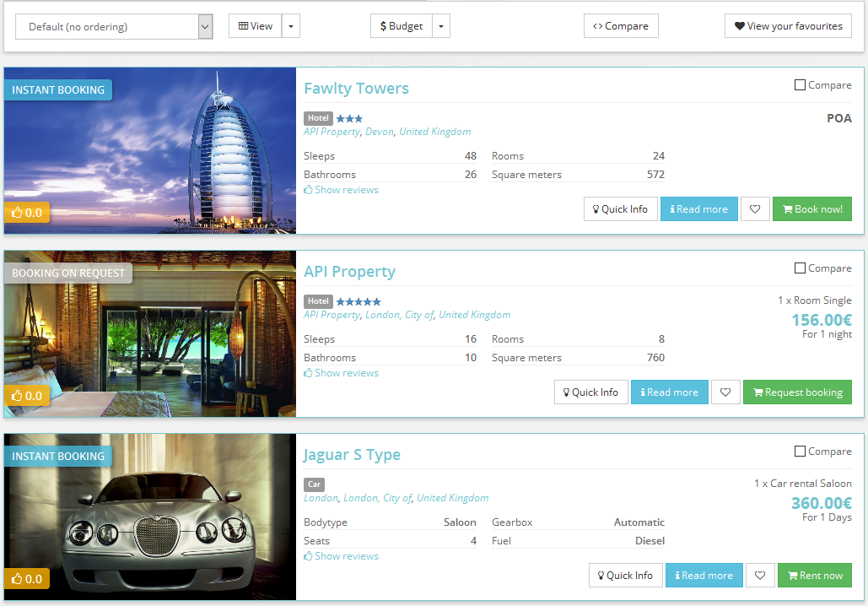Image resolution: width=868 pixels, height=606 pixels.
Task: Add Fawlty Towers to favourites with heart icon
Action: tap(755, 209)
